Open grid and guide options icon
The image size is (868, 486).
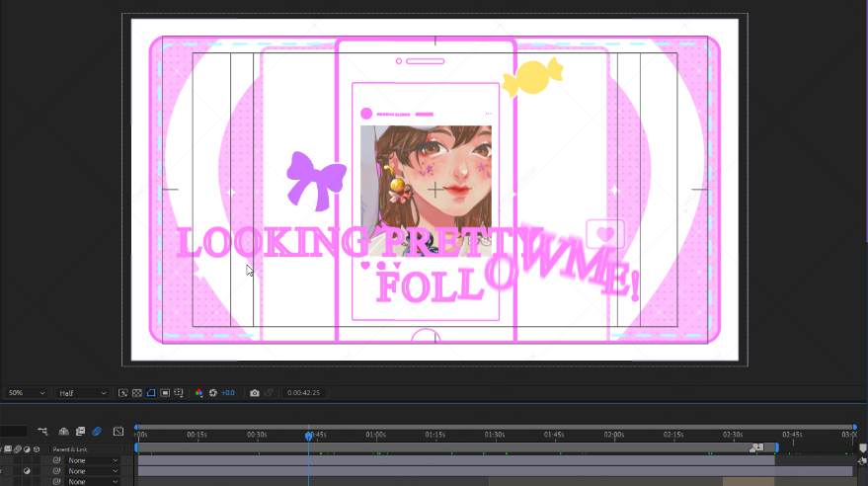click(x=179, y=393)
